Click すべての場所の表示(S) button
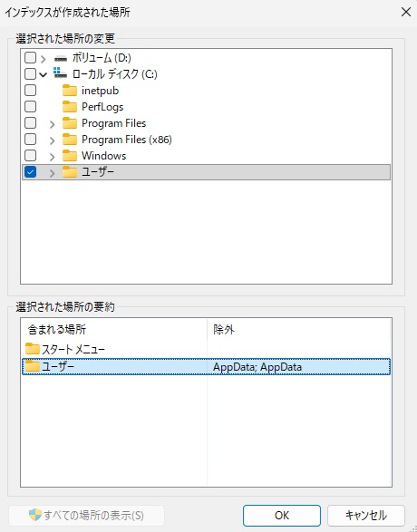This screenshot has width=417, height=532. 86,516
